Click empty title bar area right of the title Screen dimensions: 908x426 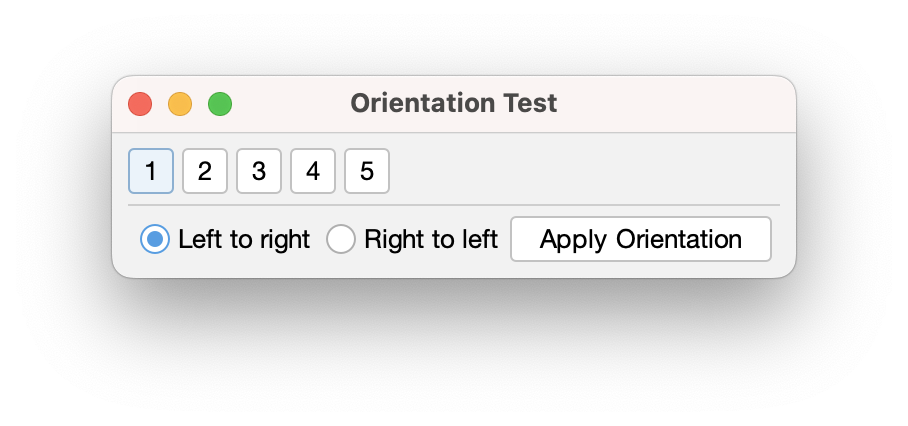click(680, 104)
